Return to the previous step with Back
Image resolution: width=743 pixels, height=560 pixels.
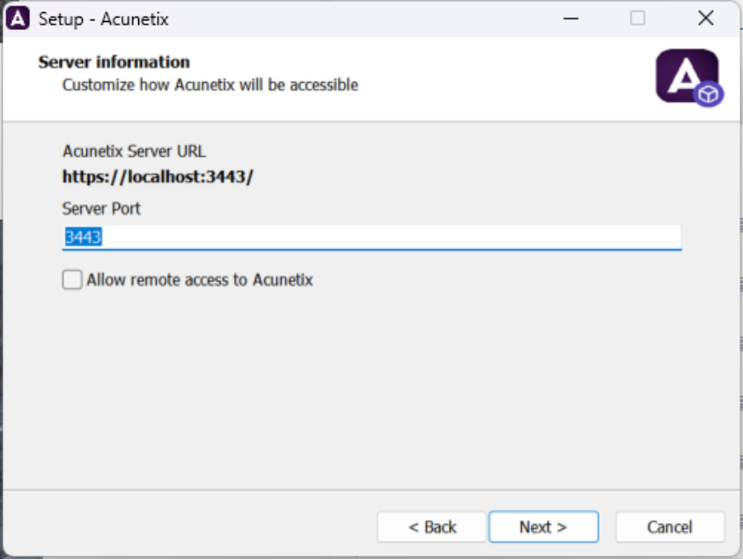coord(432,527)
